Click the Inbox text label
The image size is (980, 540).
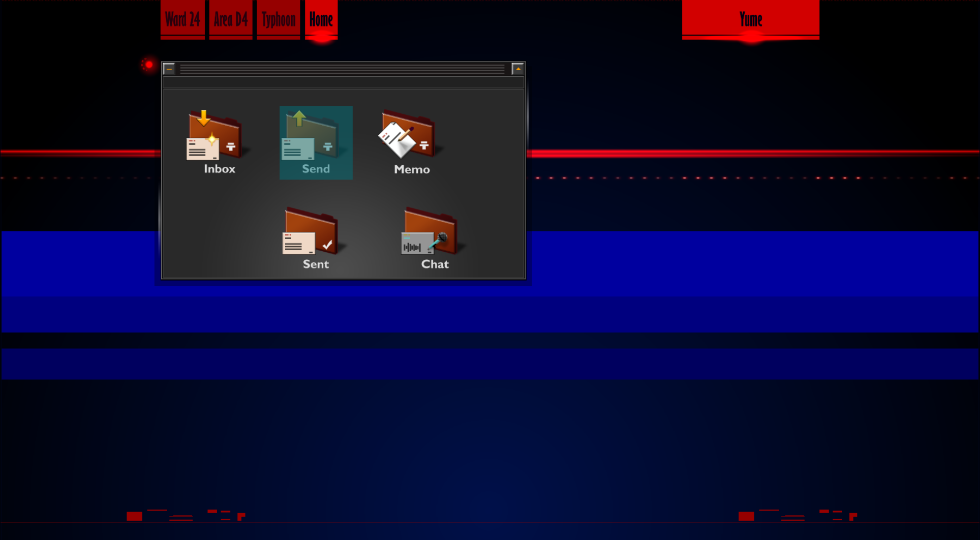pyautogui.click(x=220, y=169)
